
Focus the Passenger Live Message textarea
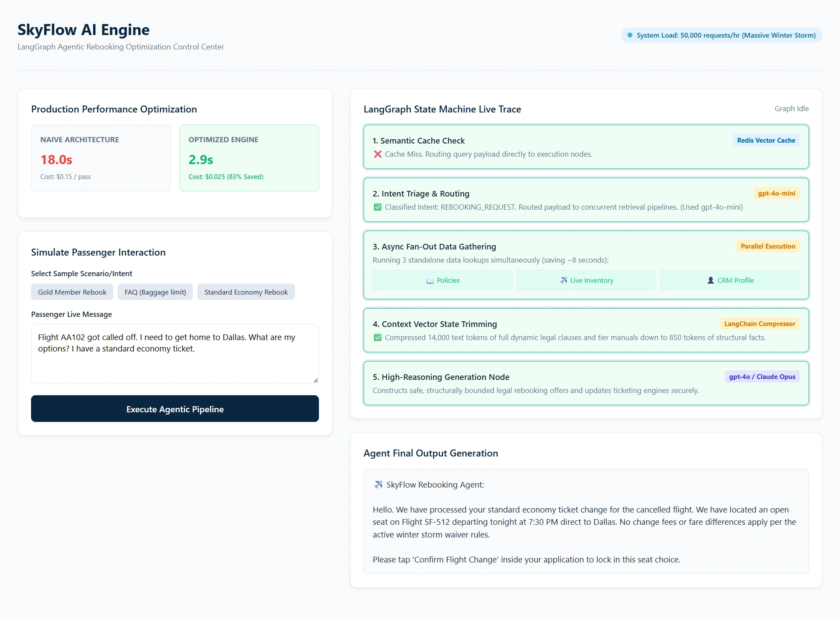[x=175, y=354]
